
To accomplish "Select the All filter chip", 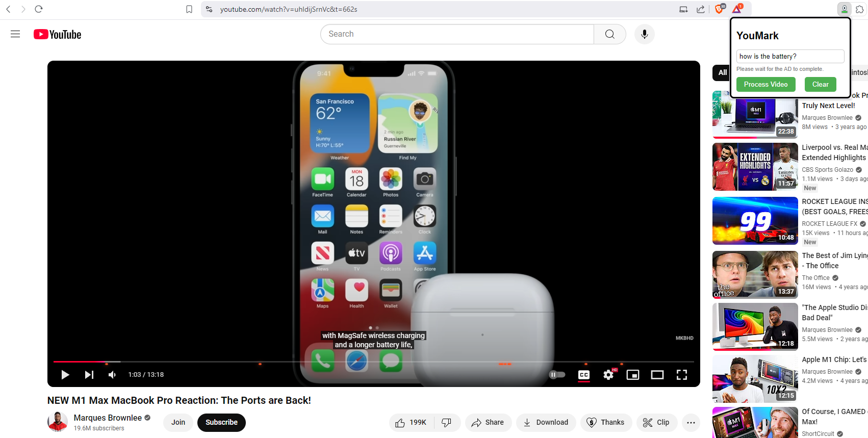I will [x=722, y=72].
